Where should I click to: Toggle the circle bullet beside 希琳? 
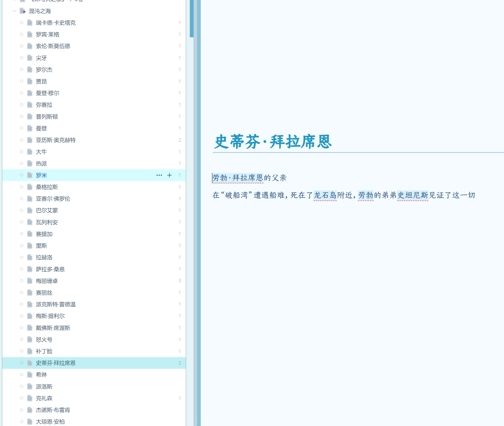click(22, 375)
